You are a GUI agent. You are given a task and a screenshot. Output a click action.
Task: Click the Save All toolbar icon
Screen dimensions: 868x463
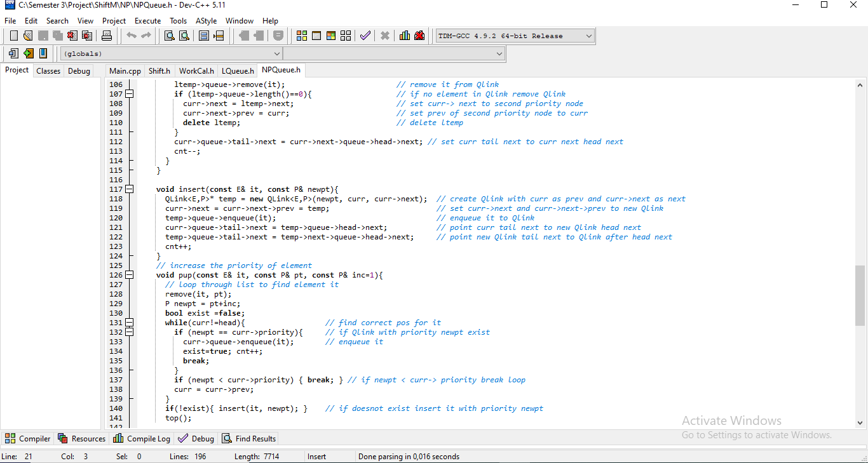point(57,36)
